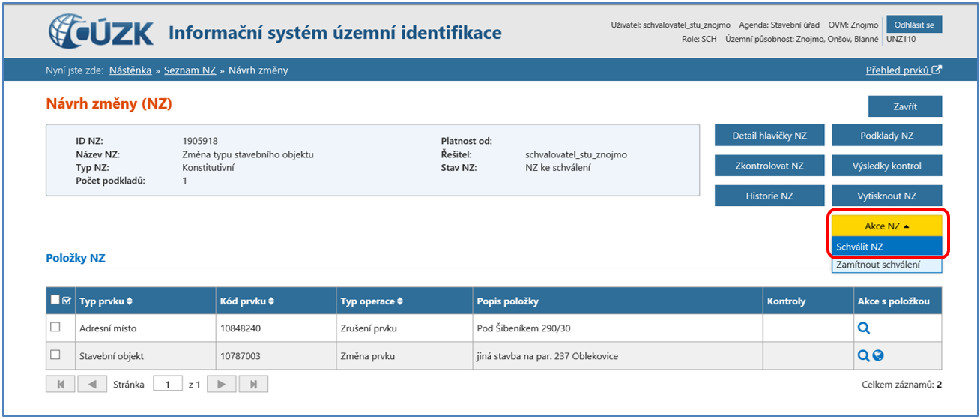This screenshot has width=980, height=419.
Task: Click the Stránka page number field
Action: [168, 385]
